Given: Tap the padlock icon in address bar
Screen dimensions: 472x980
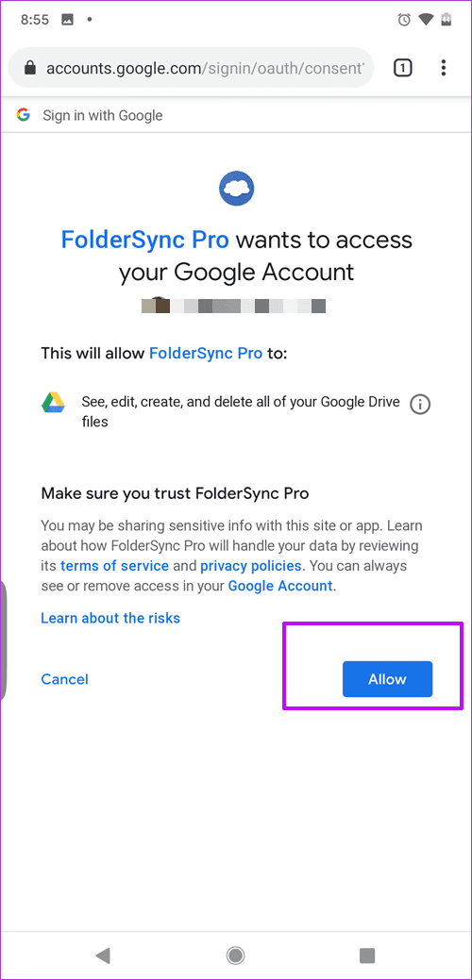Looking at the screenshot, I should pos(29,68).
